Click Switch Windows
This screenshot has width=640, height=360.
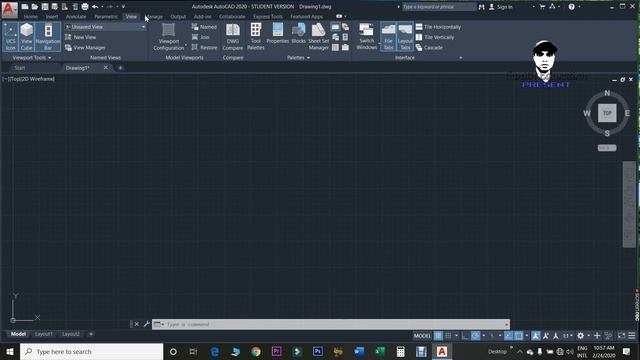367,37
